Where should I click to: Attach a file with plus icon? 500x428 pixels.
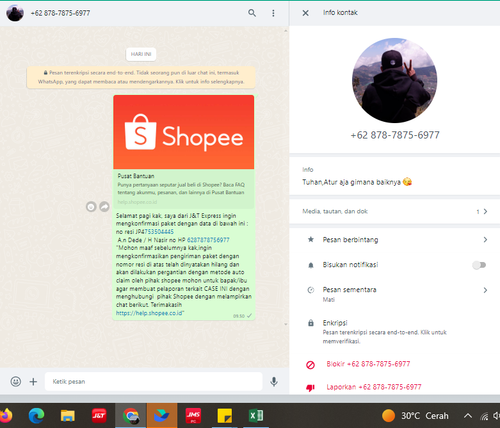pos(33,381)
